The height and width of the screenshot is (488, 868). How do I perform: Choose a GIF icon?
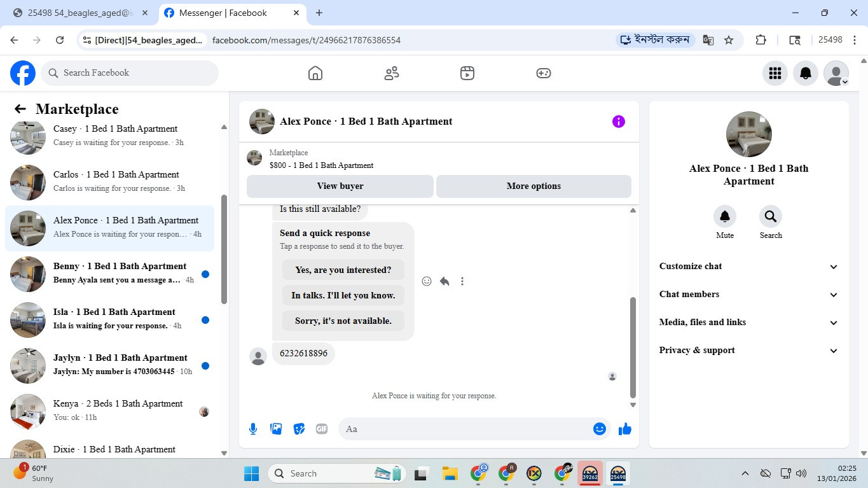click(x=322, y=429)
